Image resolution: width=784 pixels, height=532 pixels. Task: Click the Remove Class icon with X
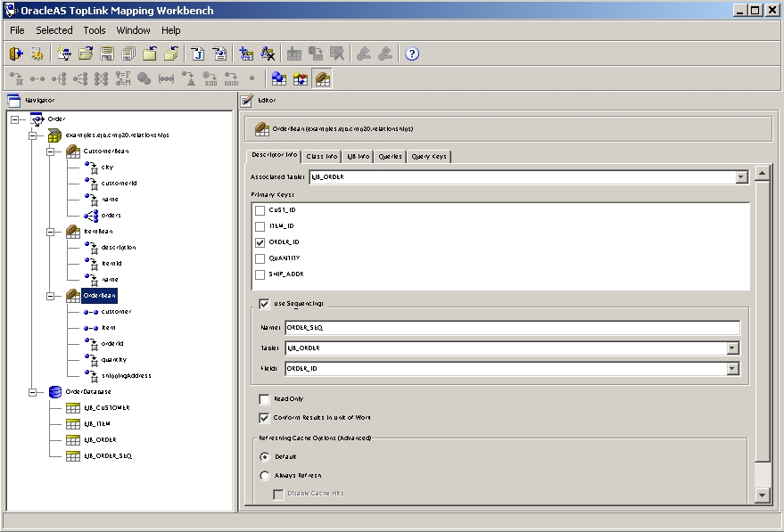click(268, 53)
